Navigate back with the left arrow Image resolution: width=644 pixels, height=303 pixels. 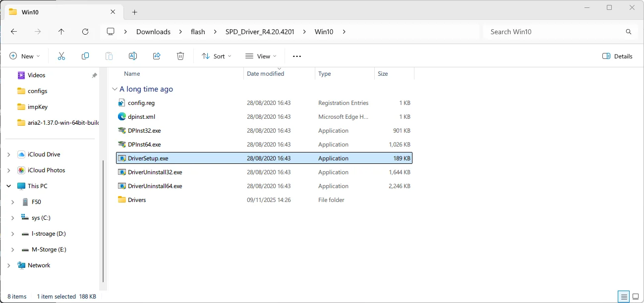click(x=14, y=32)
